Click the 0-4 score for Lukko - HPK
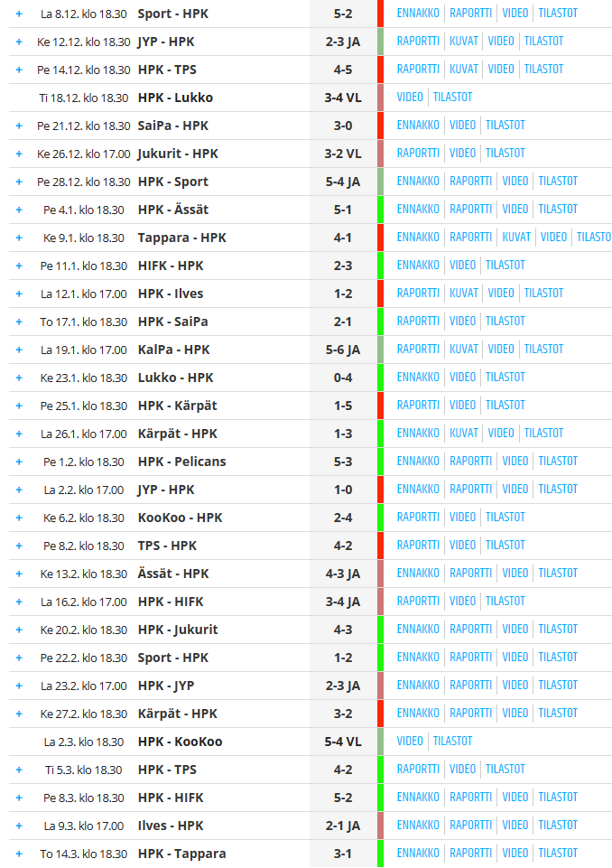Screen dimensions: 612x868 coord(343,378)
